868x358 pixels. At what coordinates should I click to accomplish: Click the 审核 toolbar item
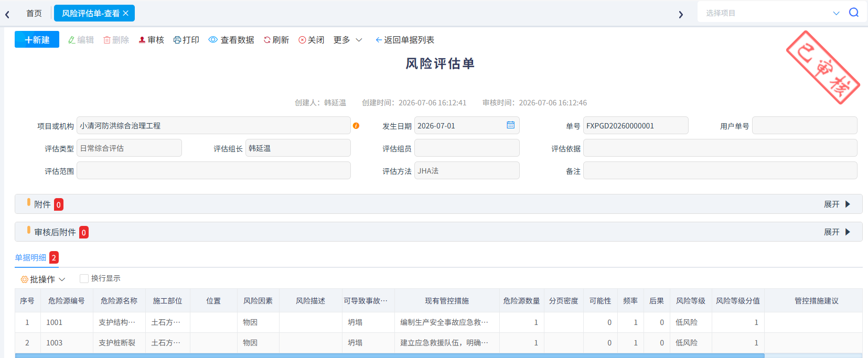click(151, 40)
